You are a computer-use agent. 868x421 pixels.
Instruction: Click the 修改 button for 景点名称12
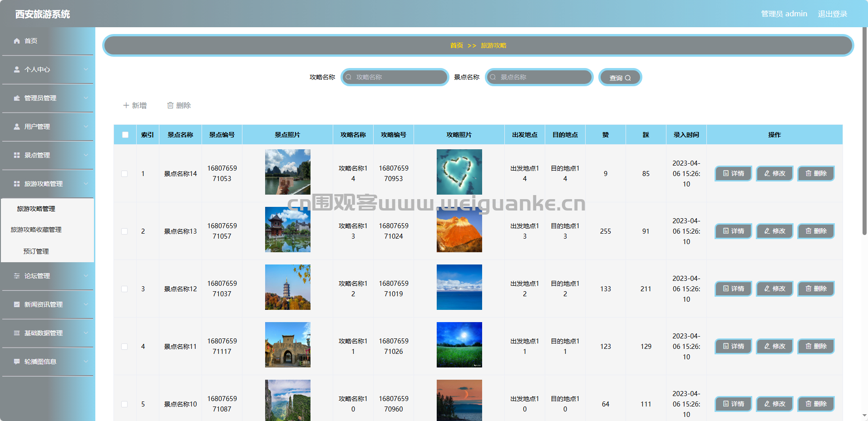(x=774, y=289)
